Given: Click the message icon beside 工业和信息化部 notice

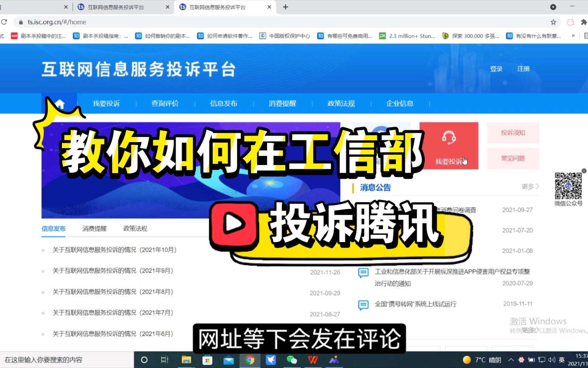Looking at the screenshot, I should point(363,273).
